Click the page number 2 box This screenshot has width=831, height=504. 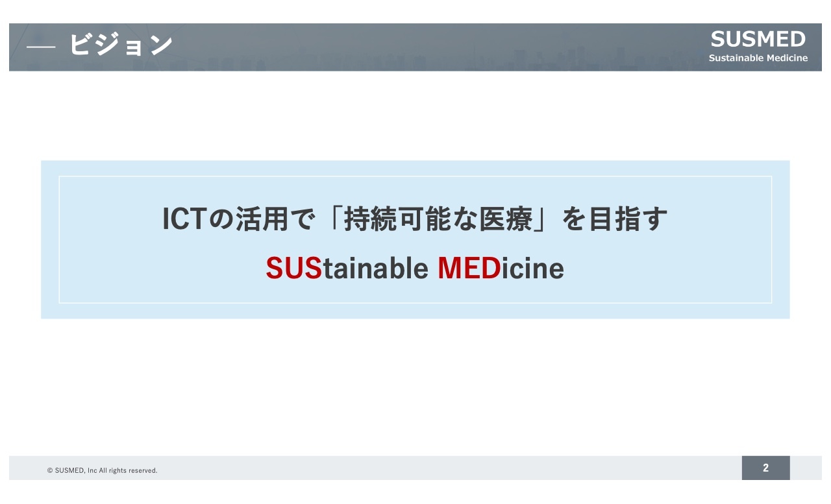tap(765, 468)
